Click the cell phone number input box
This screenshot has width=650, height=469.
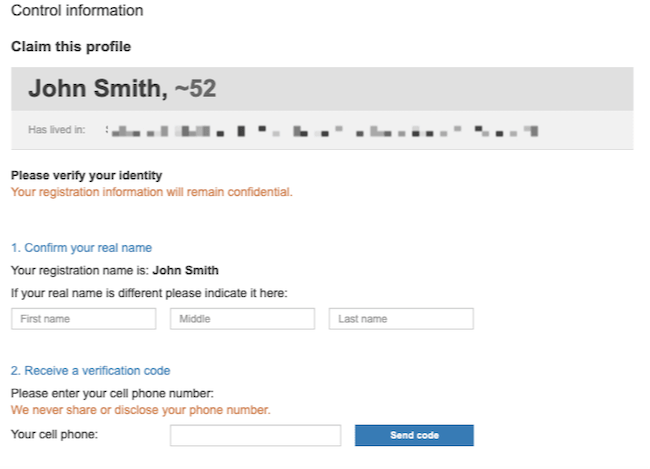click(x=255, y=435)
